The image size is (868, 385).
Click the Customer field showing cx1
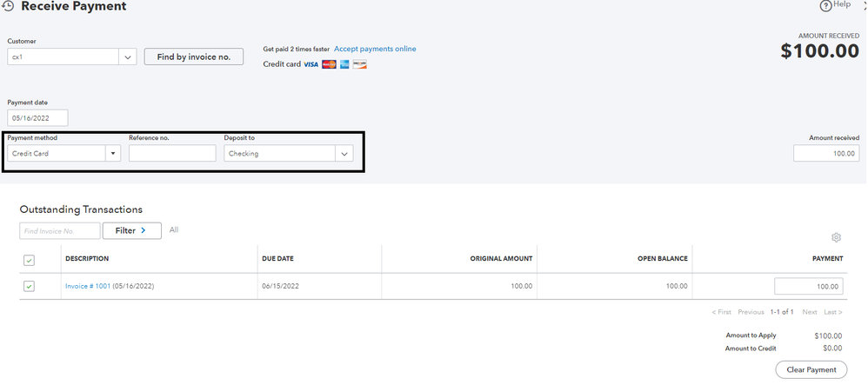pyautogui.click(x=63, y=57)
